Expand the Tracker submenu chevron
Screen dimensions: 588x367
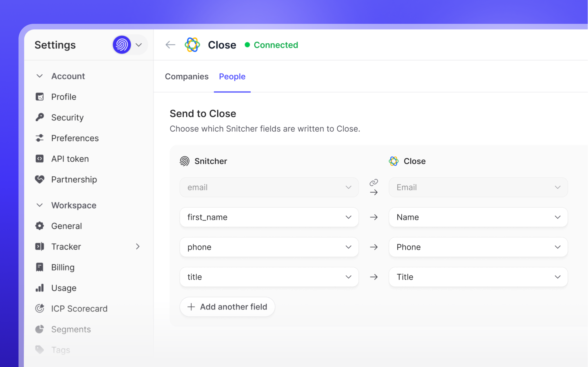click(138, 247)
